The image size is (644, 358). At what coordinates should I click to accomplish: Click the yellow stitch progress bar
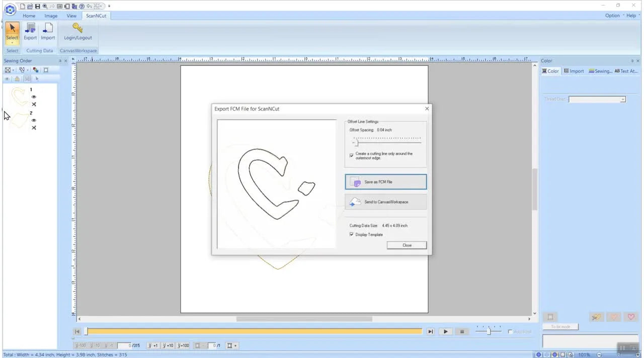click(x=254, y=331)
